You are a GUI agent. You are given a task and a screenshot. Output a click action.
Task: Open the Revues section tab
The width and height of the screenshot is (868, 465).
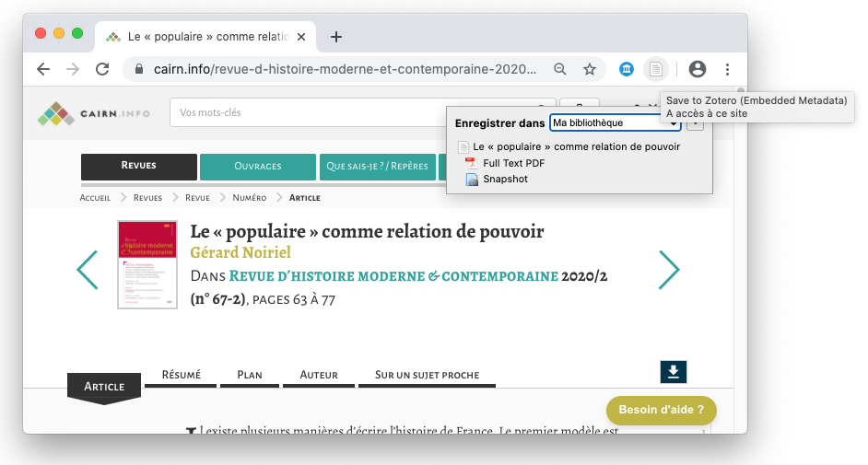click(139, 167)
